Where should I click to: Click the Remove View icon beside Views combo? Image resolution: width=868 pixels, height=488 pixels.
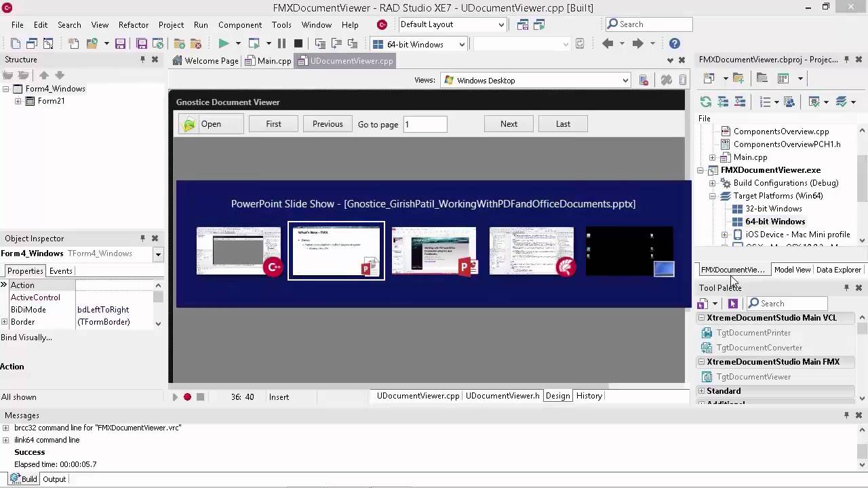pyautogui.click(x=644, y=80)
